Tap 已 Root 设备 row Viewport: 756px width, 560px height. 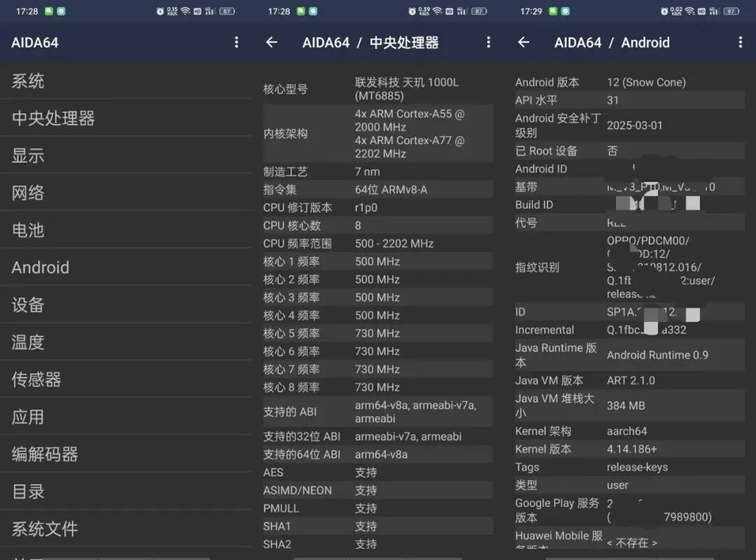pos(630,151)
